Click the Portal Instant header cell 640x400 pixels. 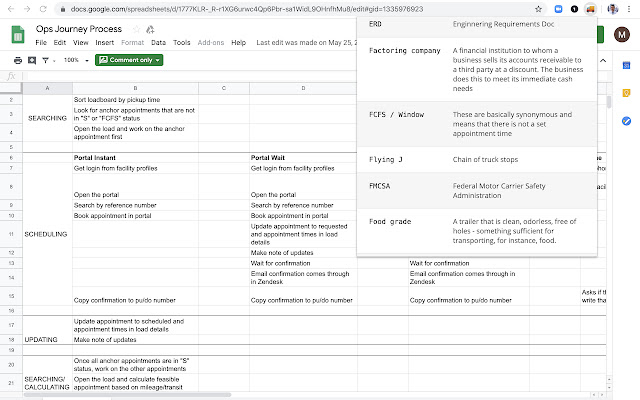click(x=136, y=158)
